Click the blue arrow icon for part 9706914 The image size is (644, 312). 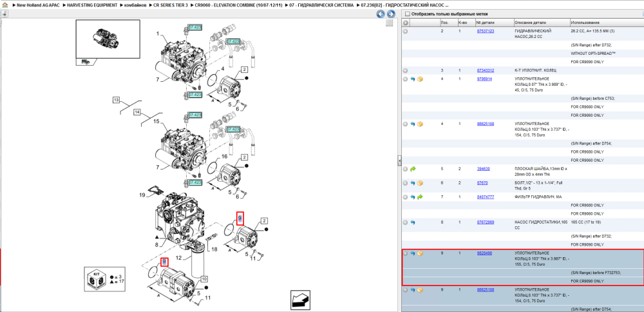(x=413, y=79)
